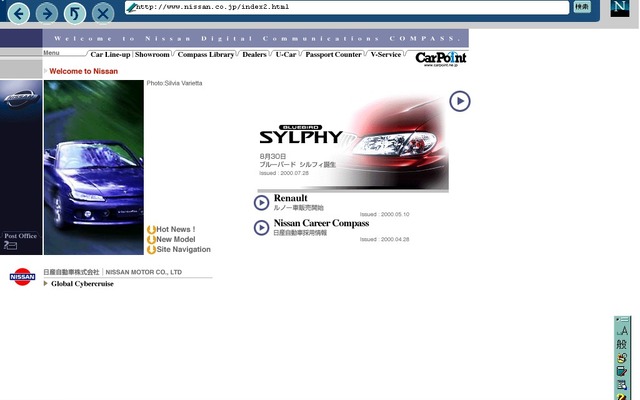Screen dimensions: 640x400
Task: Click the IME dictionary pencil-book icon
Action: 622,371
